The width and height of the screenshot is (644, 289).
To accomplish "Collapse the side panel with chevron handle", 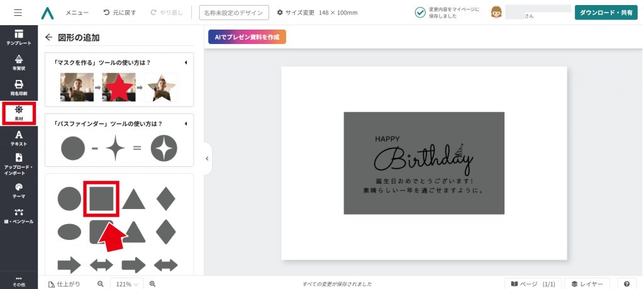I will pos(208,159).
